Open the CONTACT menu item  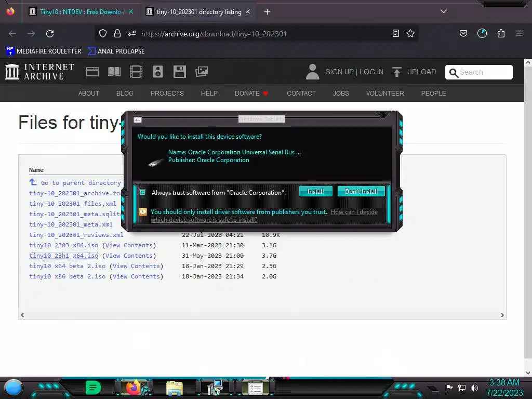click(x=301, y=94)
